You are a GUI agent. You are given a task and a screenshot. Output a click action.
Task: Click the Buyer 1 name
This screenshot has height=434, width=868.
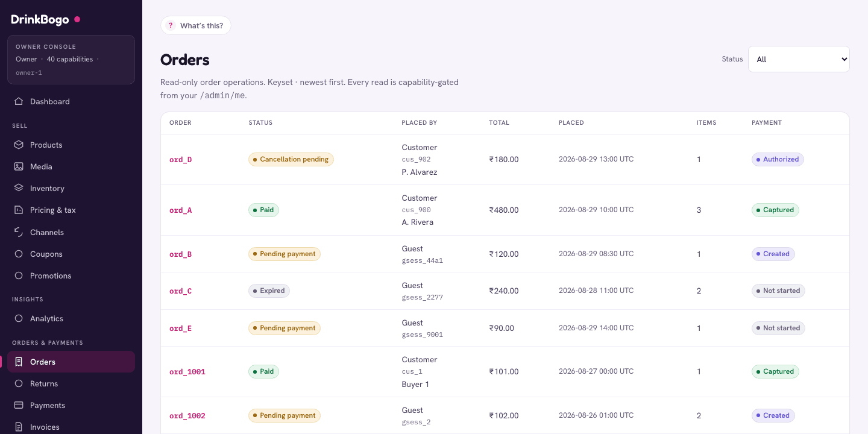point(417,385)
